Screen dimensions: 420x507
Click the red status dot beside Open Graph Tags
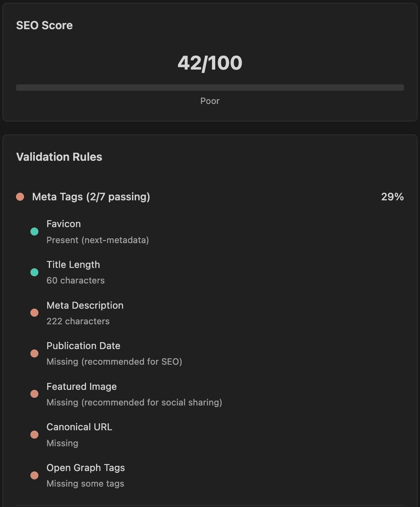[34, 475]
